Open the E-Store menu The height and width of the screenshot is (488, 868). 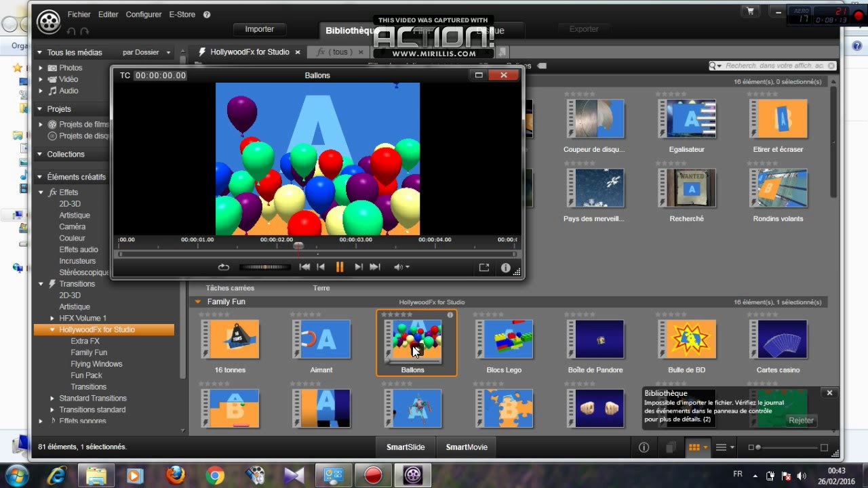pyautogui.click(x=182, y=14)
